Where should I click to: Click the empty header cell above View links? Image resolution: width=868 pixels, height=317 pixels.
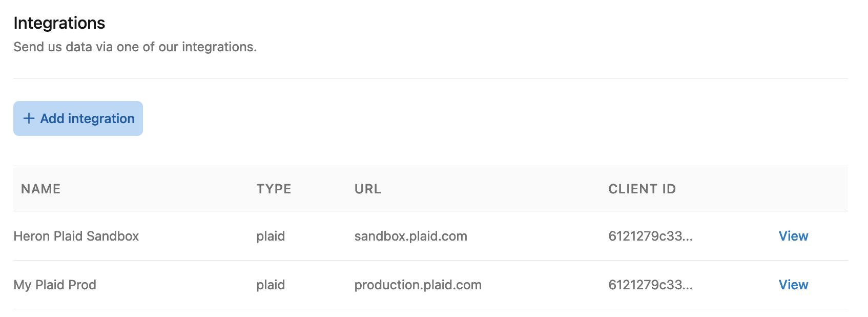[x=793, y=189]
